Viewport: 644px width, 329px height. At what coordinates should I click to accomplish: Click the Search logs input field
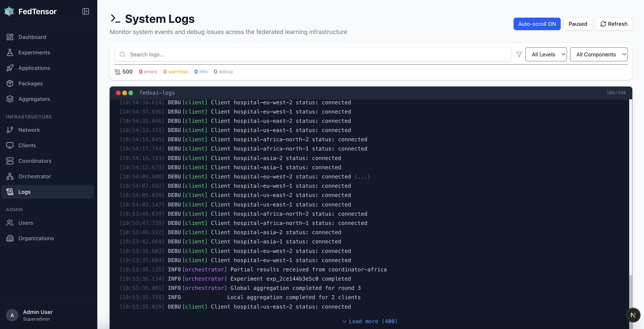tap(313, 54)
